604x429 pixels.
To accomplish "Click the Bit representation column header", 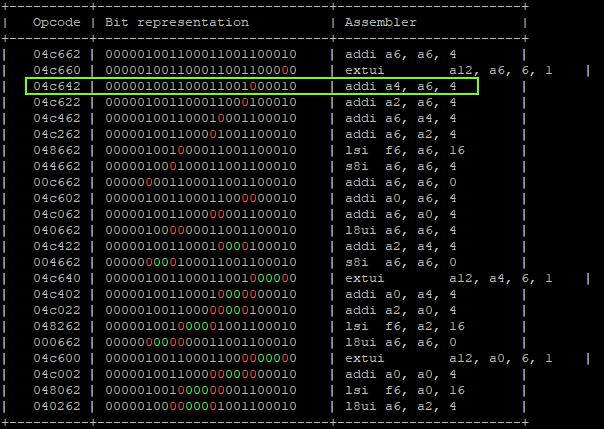I will [x=176, y=21].
